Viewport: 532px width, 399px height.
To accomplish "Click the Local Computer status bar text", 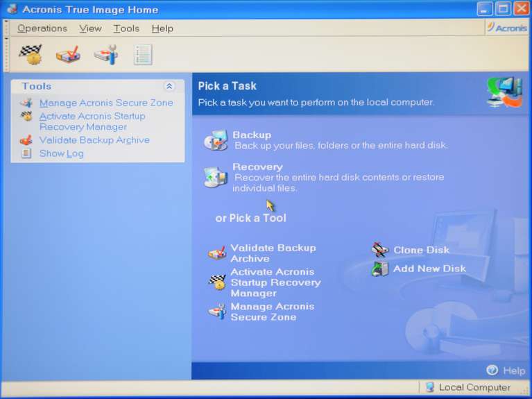I will tap(474, 387).
